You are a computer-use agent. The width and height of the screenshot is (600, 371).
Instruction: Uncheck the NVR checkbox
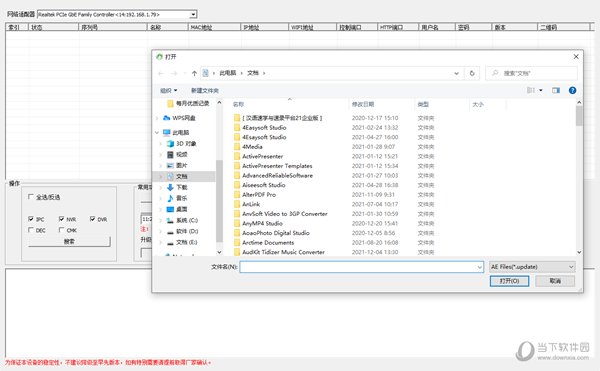(x=62, y=219)
